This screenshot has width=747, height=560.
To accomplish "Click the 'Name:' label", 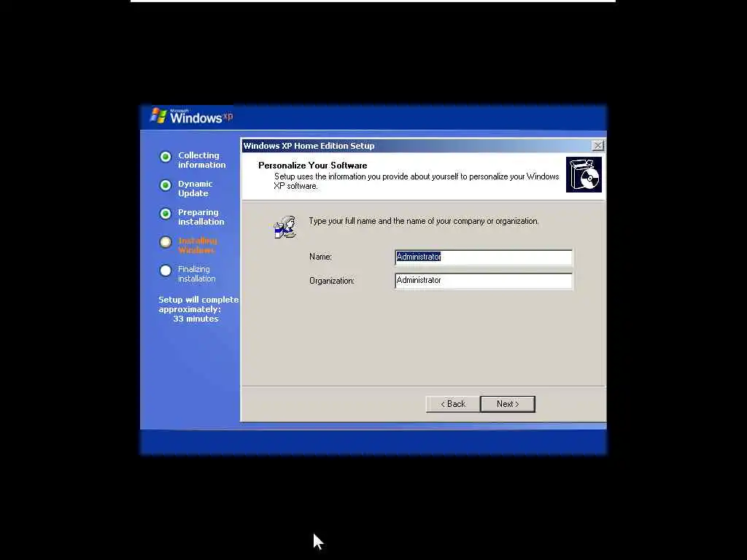I will tap(320, 257).
